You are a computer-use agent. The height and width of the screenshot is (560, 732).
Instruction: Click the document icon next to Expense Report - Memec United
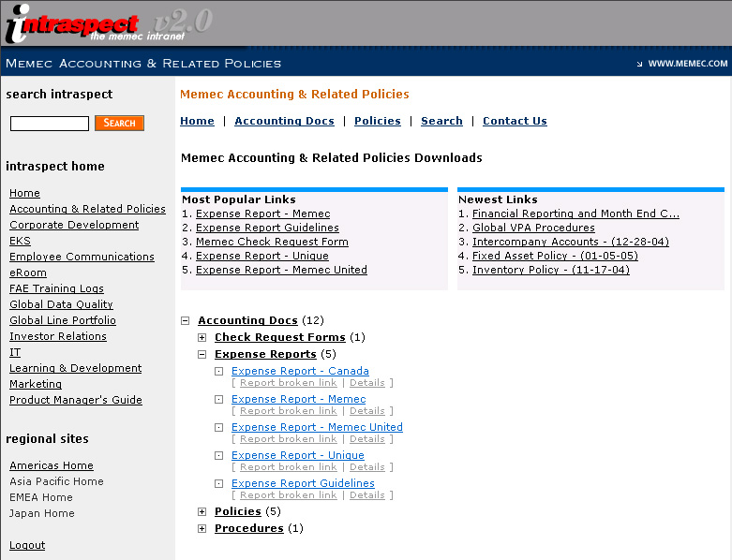point(218,427)
